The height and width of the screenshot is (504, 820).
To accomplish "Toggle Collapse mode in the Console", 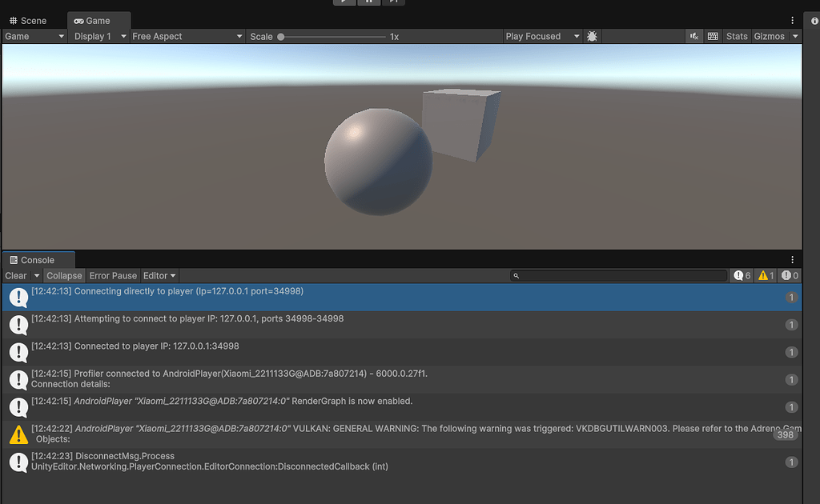I will 64,275.
